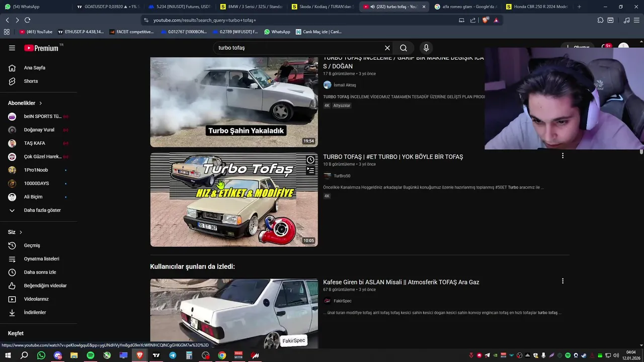
Task: Clear the search box with X
Action: click(387, 48)
